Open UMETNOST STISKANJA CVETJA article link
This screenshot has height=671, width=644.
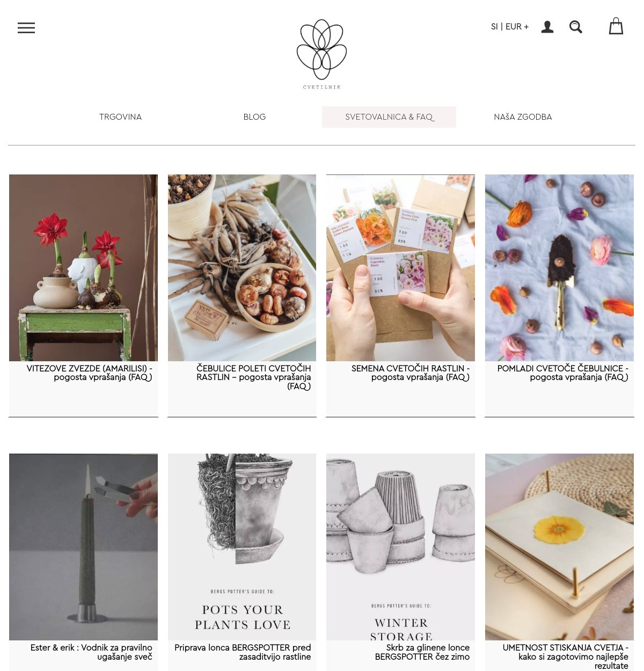coord(565,657)
